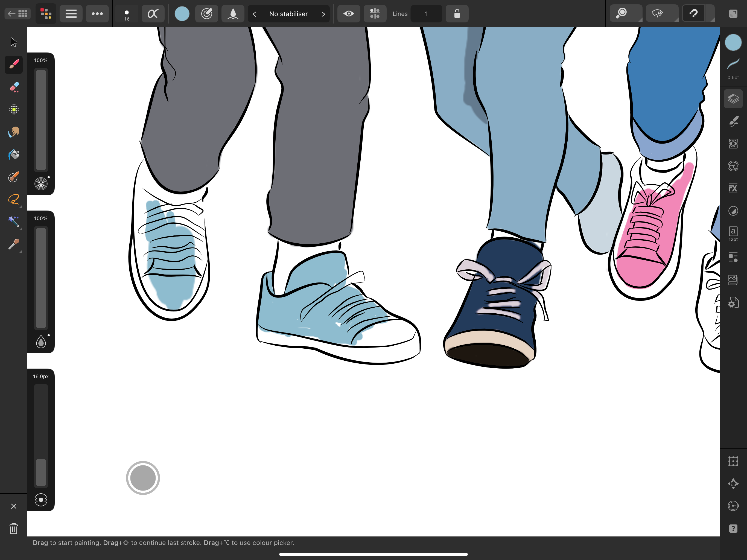Toggle the pressure controller button

(207, 14)
